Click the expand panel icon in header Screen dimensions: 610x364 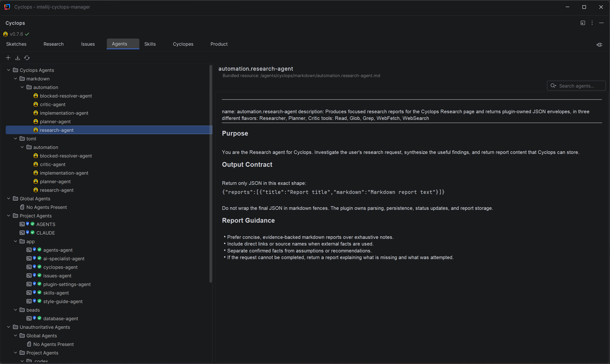click(x=583, y=23)
